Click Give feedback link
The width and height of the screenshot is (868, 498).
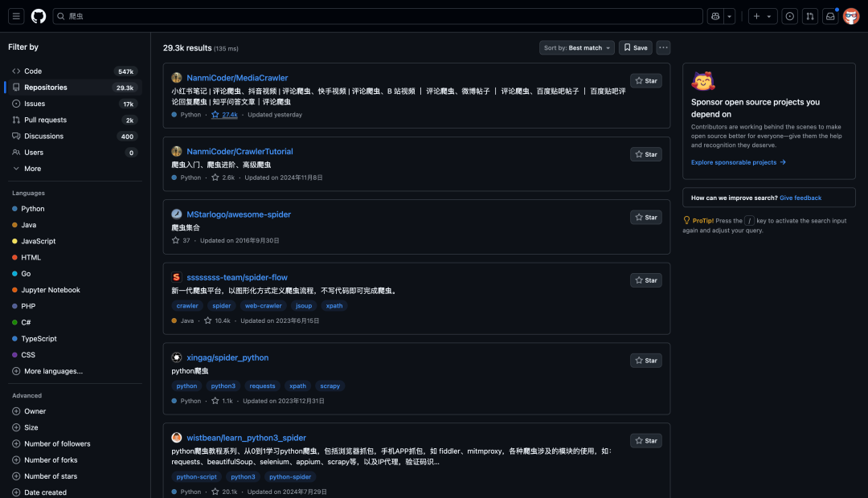coord(800,198)
